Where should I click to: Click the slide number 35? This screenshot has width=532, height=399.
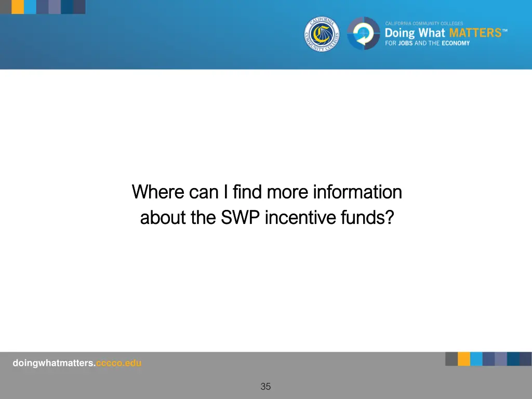[265, 387]
